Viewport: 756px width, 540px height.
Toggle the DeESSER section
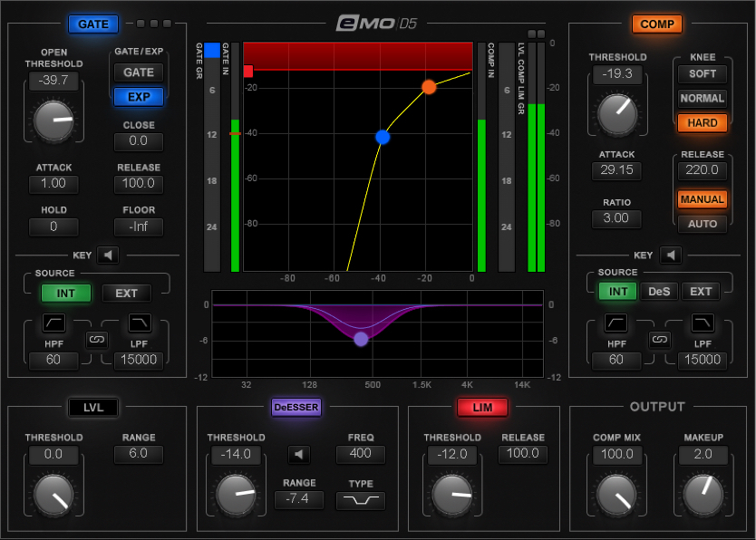pos(296,408)
